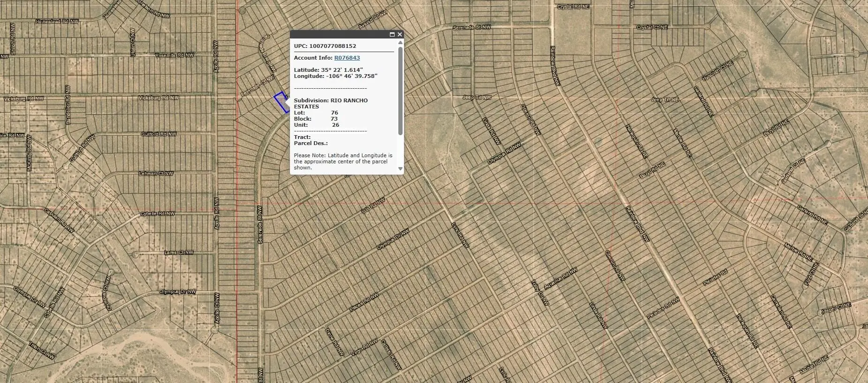Close the parcel info popup
The height and width of the screenshot is (383, 868).
(x=400, y=34)
